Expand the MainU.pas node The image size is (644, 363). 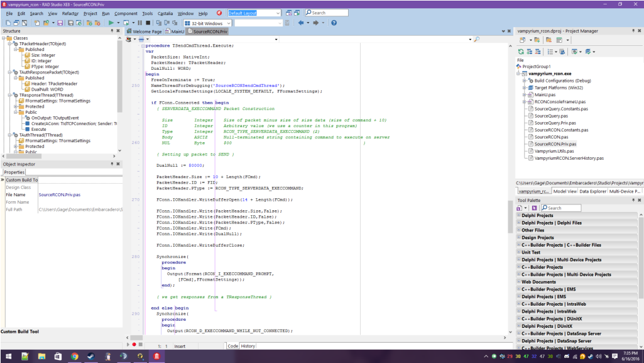pos(524,94)
